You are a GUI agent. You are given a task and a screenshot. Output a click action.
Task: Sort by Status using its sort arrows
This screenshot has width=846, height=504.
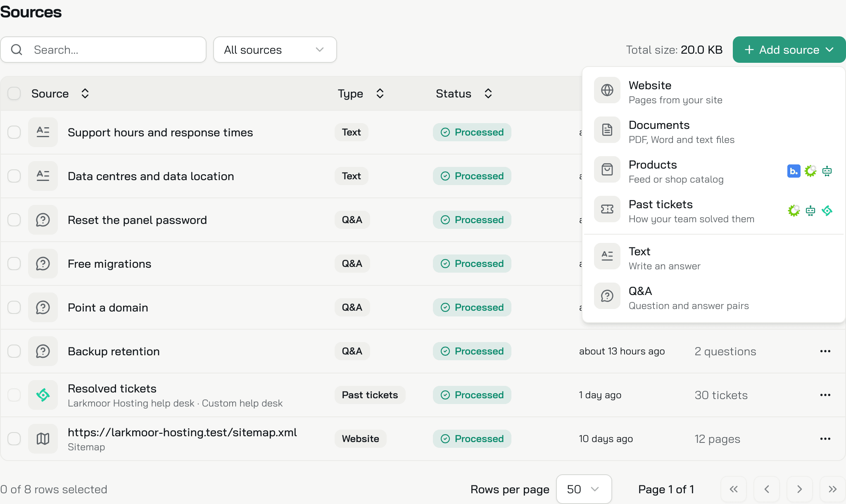[488, 93]
